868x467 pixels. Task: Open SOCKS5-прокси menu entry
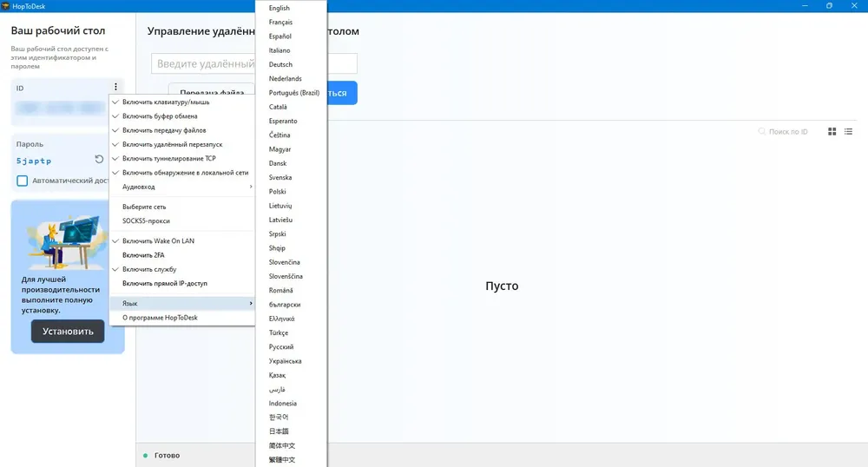pyautogui.click(x=182, y=220)
